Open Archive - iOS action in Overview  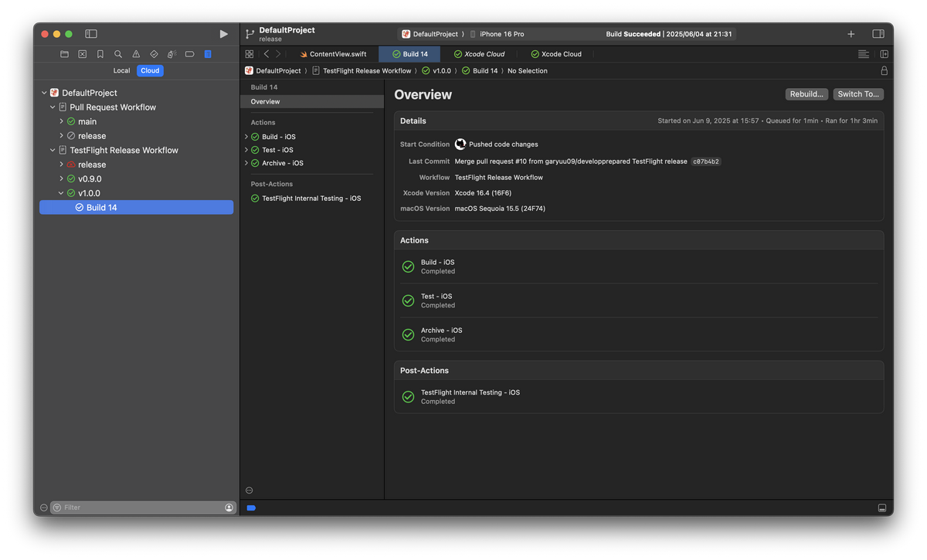click(639, 334)
